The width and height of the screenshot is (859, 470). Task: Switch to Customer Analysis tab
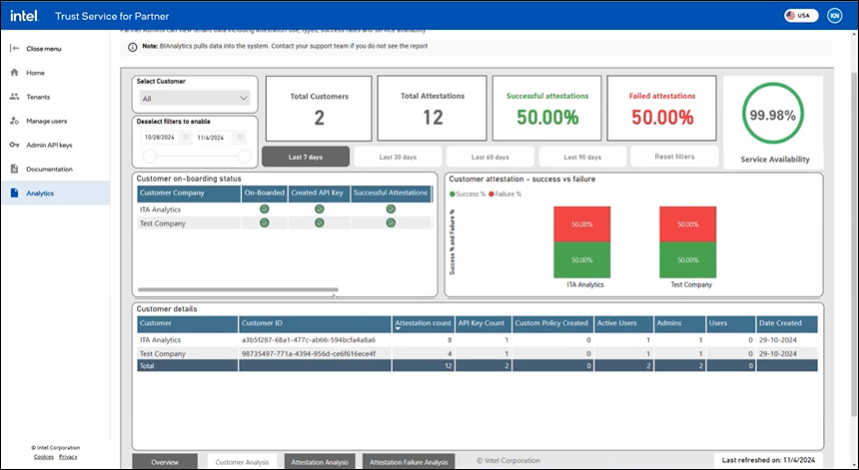tap(242, 462)
